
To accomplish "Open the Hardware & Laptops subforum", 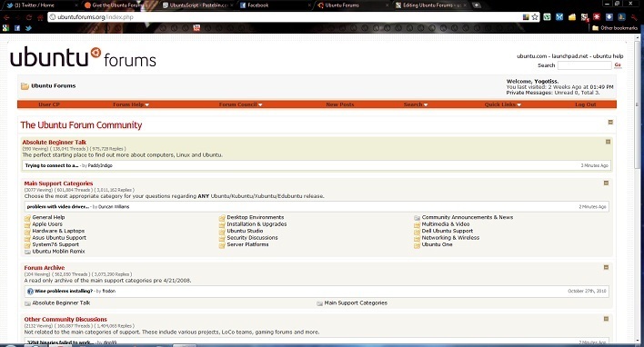I will (x=58, y=232).
